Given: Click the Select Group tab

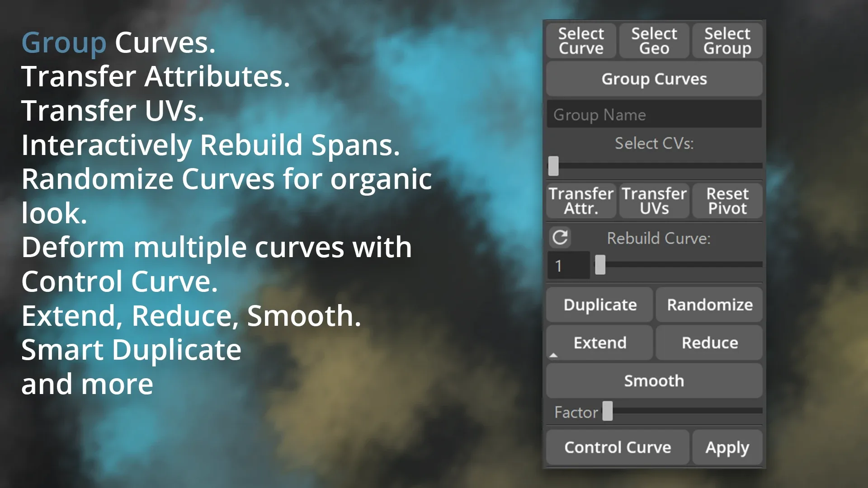Looking at the screenshot, I should 728,41.
